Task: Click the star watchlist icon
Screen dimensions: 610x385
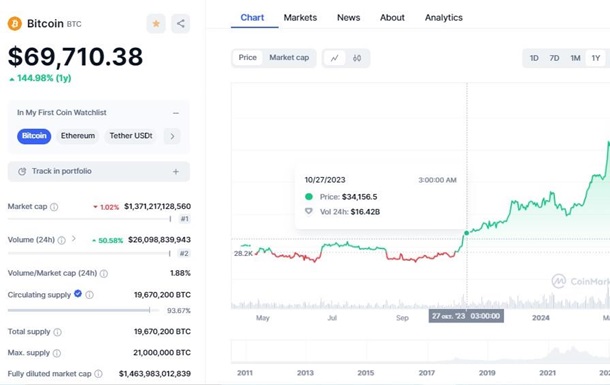Action: (156, 24)
